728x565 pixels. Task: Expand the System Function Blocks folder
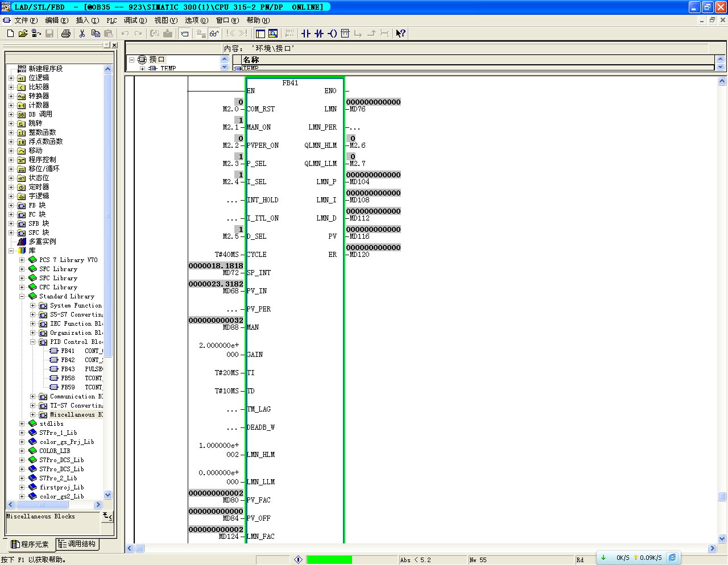click(32, 305)
